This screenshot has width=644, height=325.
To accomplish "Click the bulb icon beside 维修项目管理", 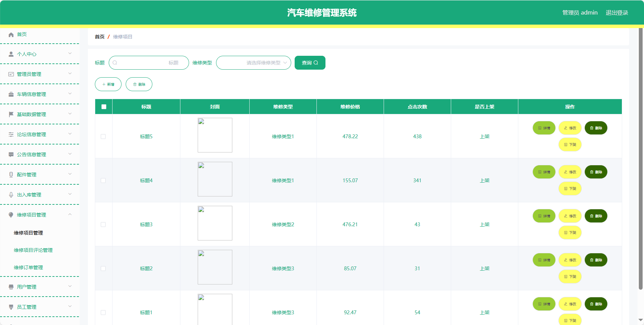I will pos(11,215).
